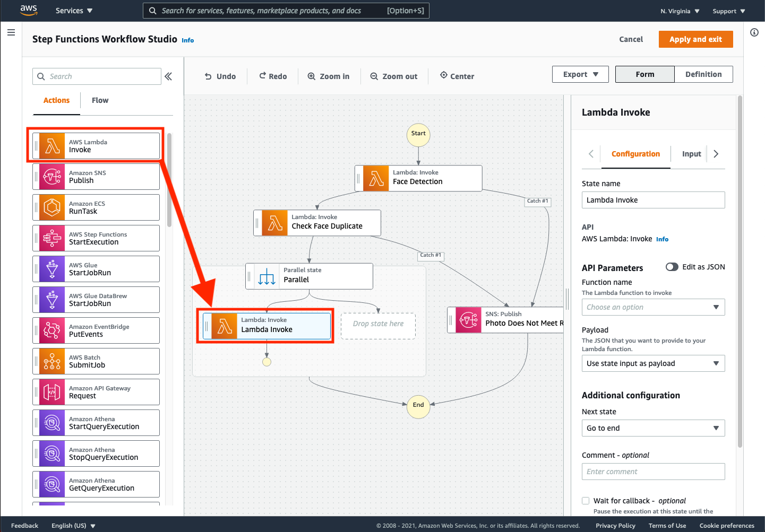The height and width of the screenshot is (532, 765).
Task: Switch to the Input tab
Action: [x=691, y=154]
